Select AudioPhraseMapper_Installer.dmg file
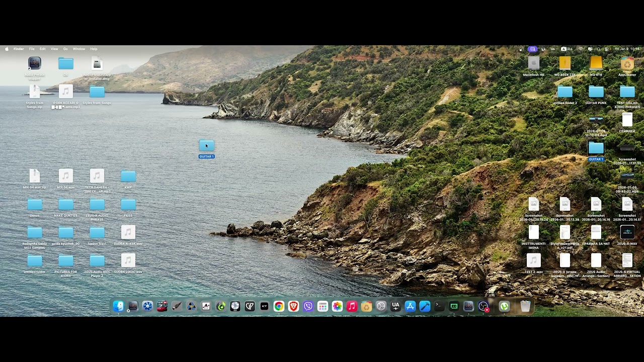The image size is (644, 362). click(97, 63)
